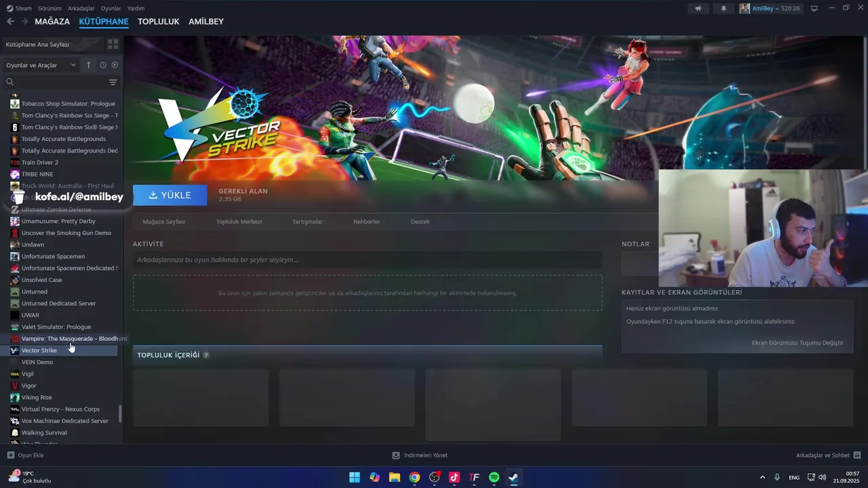Image resolution: width=868 pixels, height=488 pixels.
Task: Open İndirmeleri Yönet downloads manager
Action: point(420,455)
